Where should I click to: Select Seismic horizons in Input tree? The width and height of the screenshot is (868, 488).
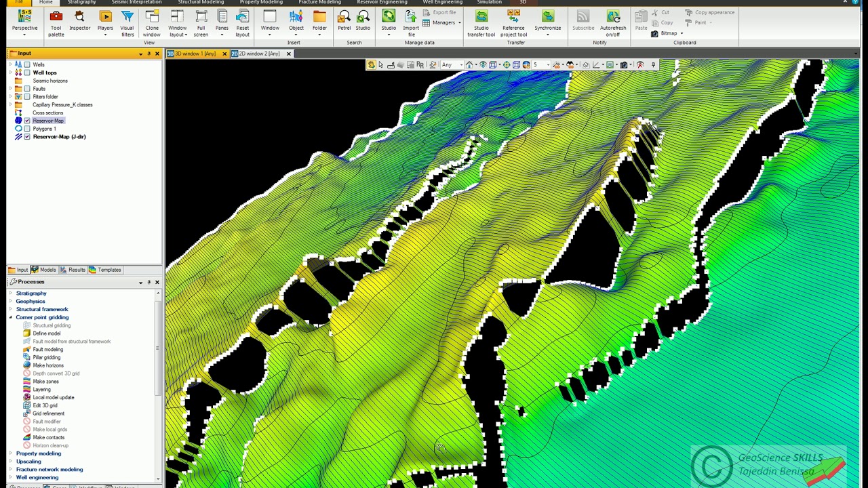pyautogui.click(x=50, y=81)
